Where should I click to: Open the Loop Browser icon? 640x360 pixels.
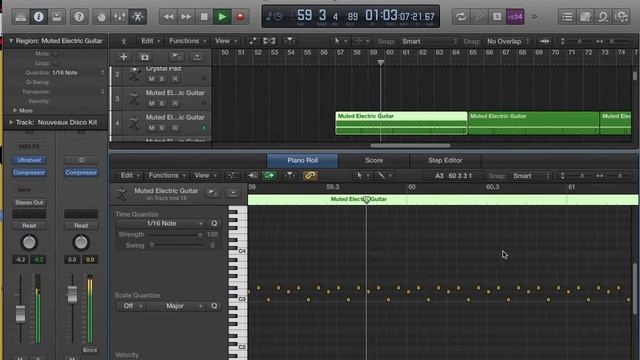pyautogui.click(x=603, y=17)
